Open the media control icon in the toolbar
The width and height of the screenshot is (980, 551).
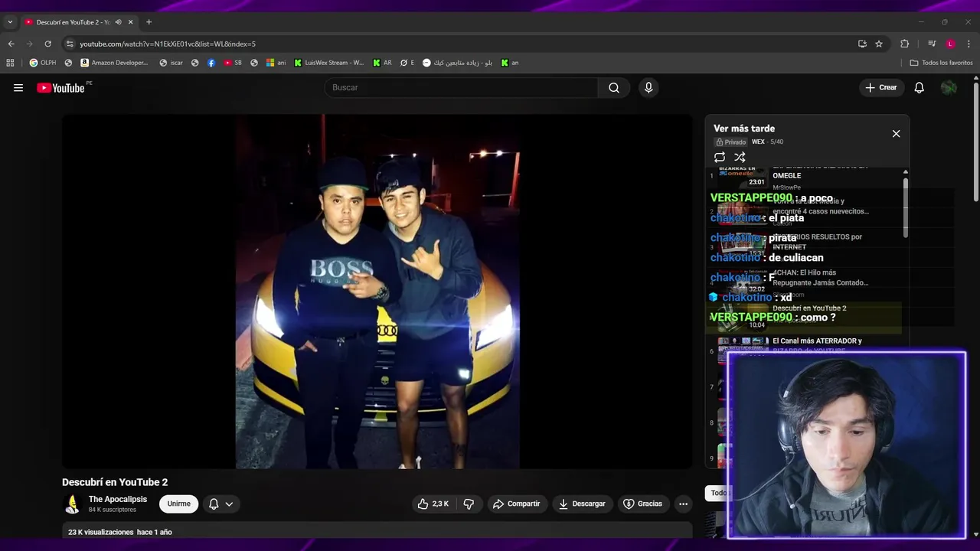tap(932, 44)
